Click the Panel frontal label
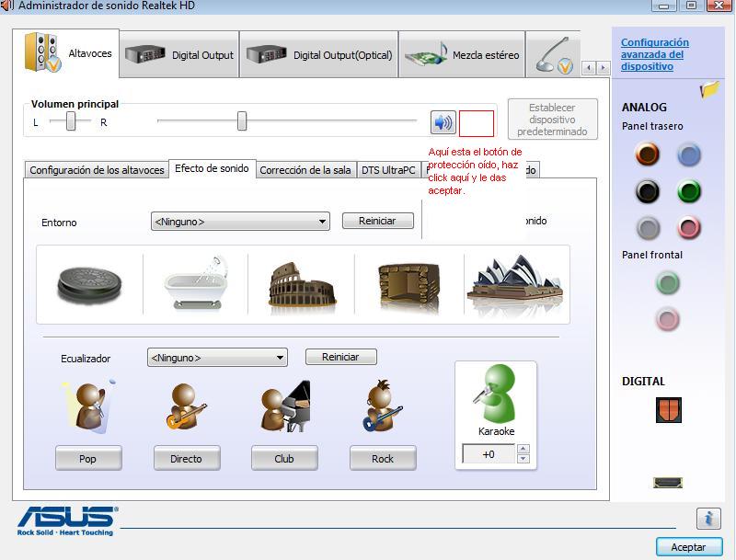This screenshot has width=736, height=560. click(x=652, y=255)
